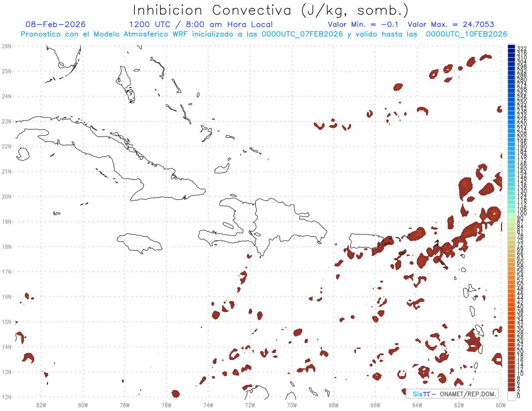Click the legend value "0" at bottom
Image resolution: width=532 pixels, height=411 pixels.
tap(519, 396)
